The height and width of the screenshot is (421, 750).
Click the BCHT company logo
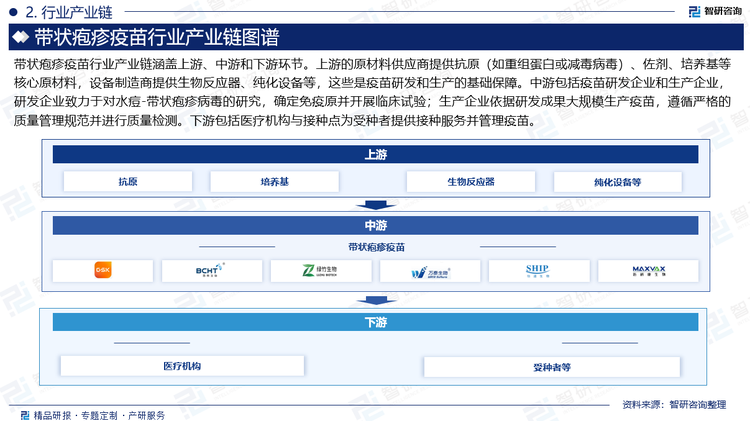click(x=210, y=270)
